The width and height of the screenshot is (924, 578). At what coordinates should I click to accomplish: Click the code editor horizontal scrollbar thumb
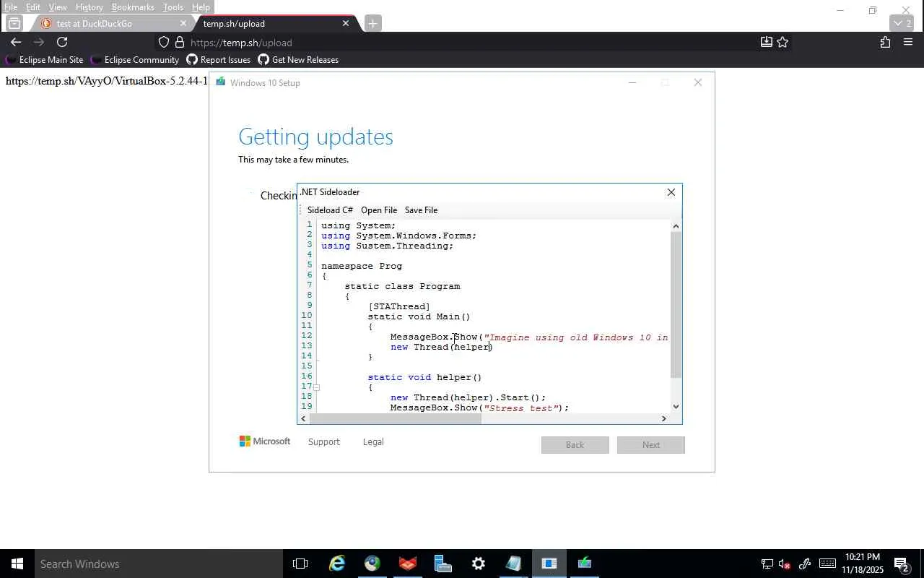coord(395,418)
